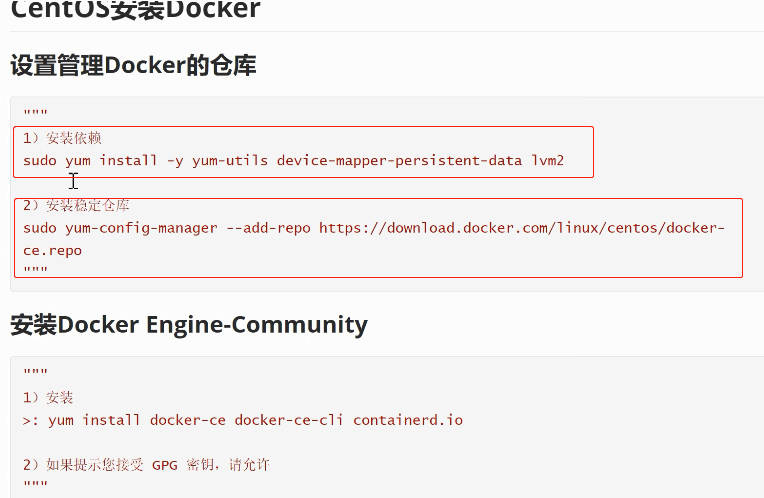Click the "设置管理Docker的仓库" heading
This screenshot has height=498, width=764.
click(x=133, y=66)
